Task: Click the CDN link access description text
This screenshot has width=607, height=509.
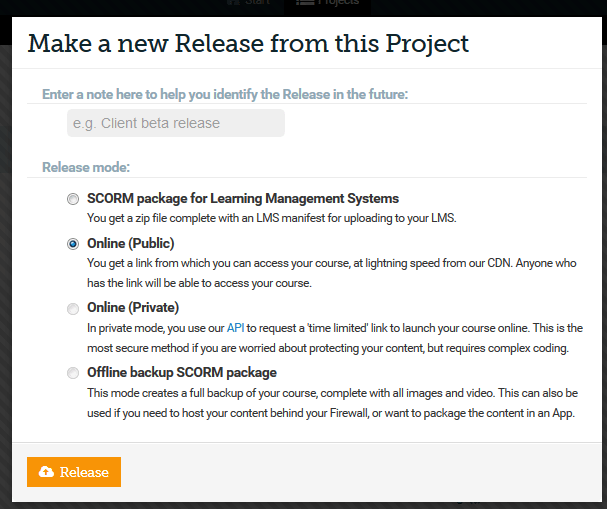Action: 335,272
